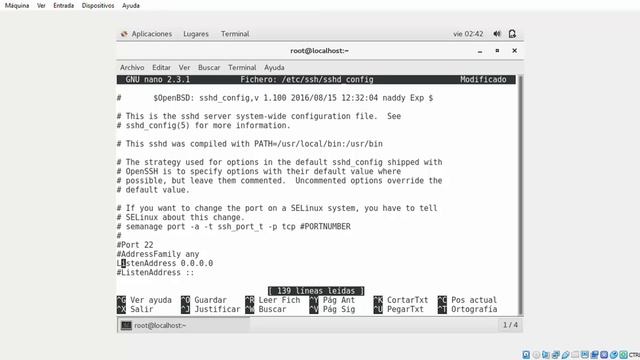Open the Ver menu in VirtualBox menu bar
Viewport: 640px width, 360px height.
(41, 6)
